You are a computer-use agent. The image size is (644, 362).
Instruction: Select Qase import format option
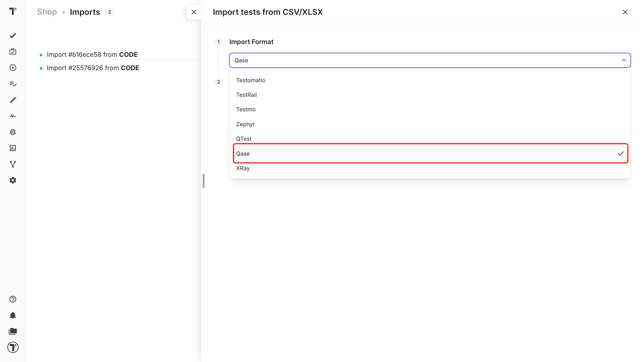click(430, 153)
